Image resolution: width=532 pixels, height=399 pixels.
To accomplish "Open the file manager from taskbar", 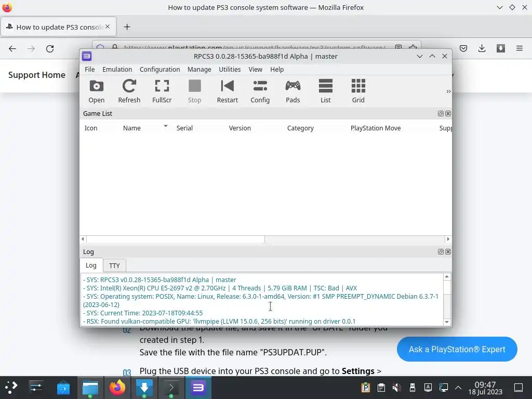I will click(90, 388).
